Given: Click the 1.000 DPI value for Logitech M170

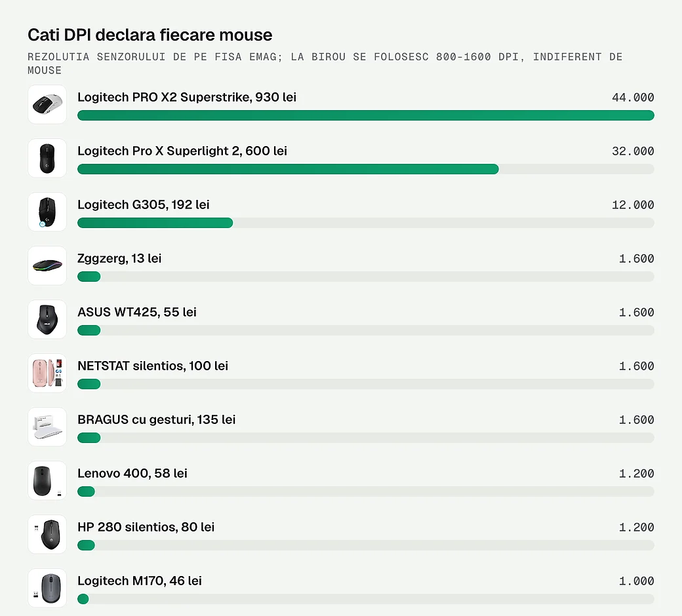Looking at the screenshot, I should coord(636,581).
